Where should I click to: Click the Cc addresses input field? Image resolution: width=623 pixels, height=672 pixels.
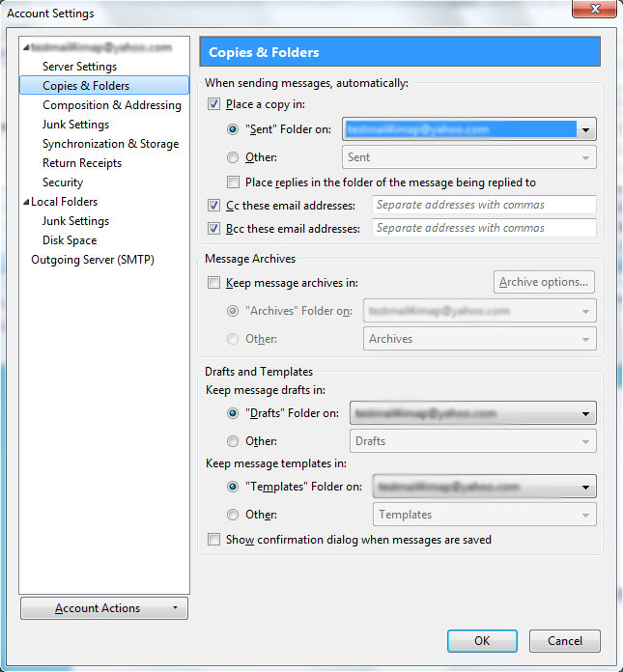click(x=484, y=205)
